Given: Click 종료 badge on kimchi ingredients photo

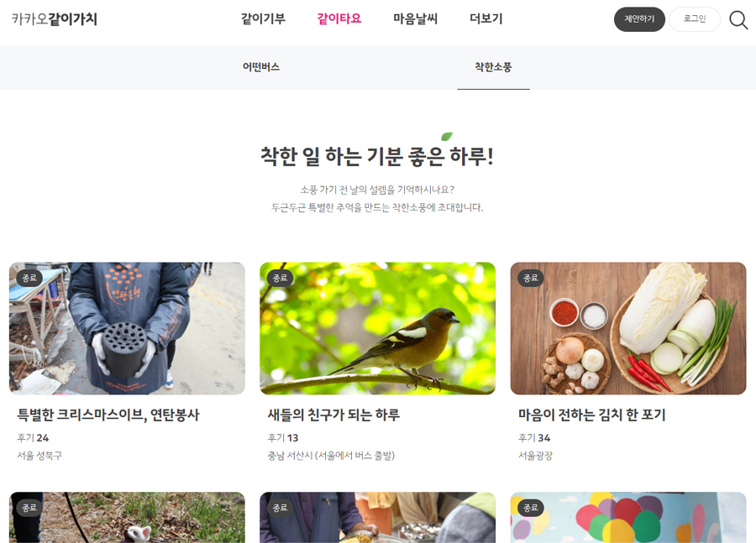Looking at the screenshot, I should point(531,278).
